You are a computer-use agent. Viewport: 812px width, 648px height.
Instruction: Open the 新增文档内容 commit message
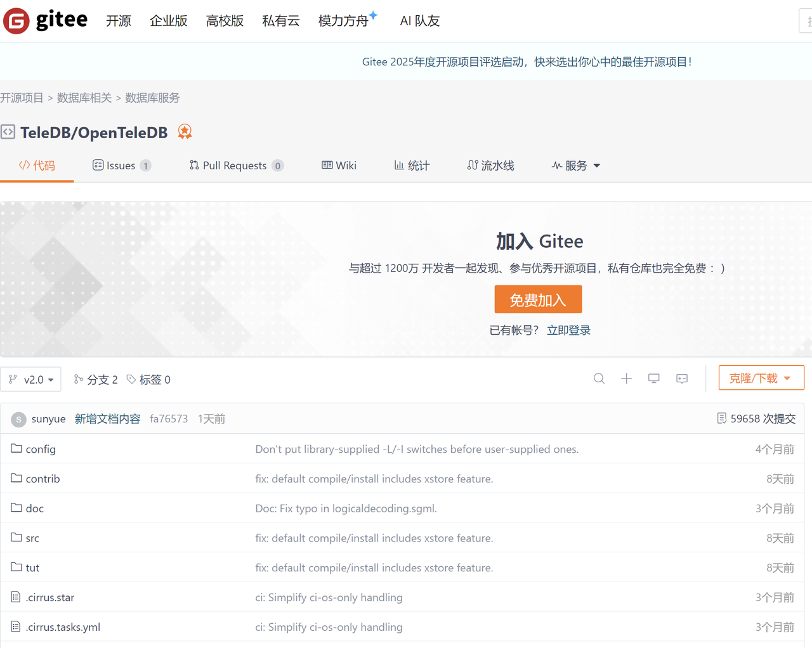(x=108, y=418)
